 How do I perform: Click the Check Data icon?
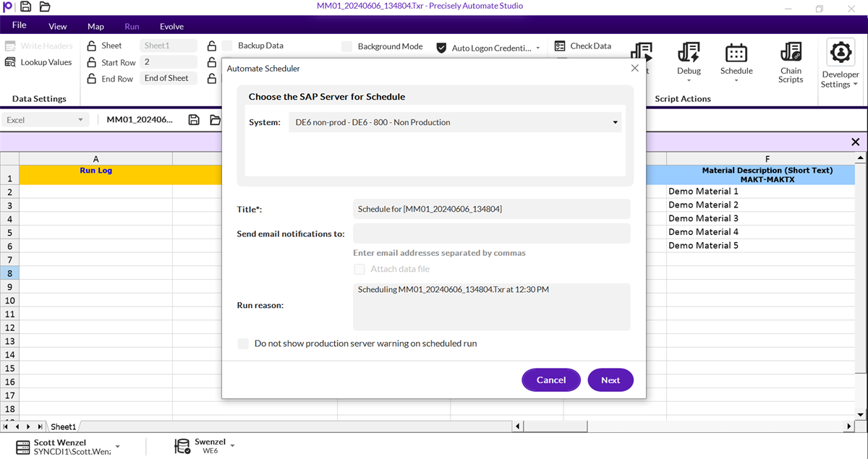(560, 46)
